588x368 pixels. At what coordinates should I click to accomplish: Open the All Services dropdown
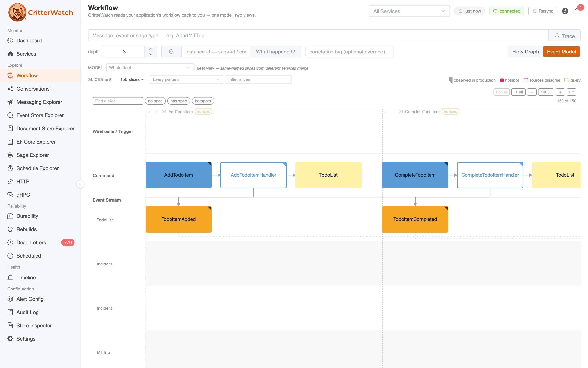coord(409,11)
